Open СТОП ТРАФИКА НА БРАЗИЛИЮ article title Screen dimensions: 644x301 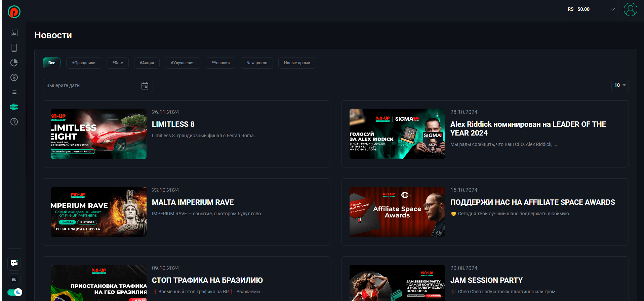(x=207, y=280)
